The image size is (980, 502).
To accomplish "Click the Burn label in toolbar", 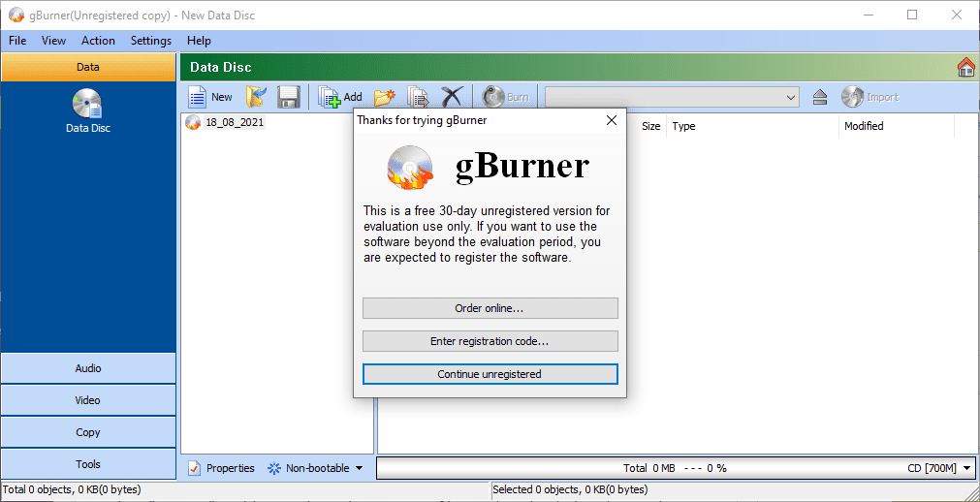I will (x=518, y=97).
